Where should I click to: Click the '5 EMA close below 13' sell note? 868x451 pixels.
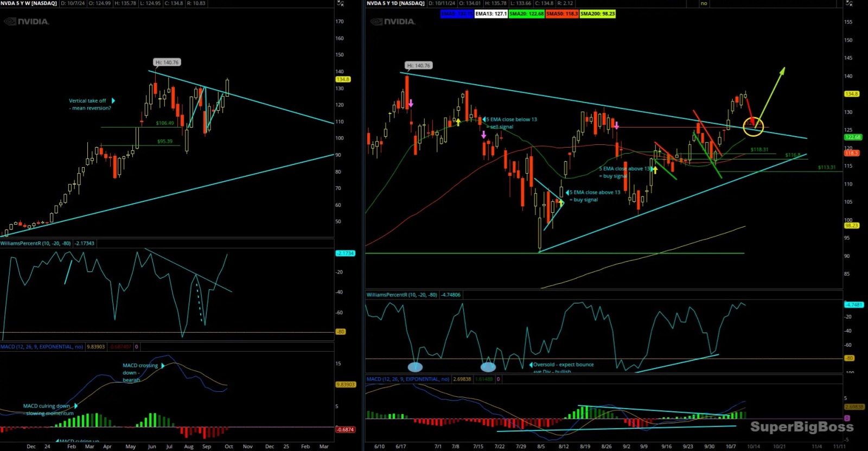(512, 123)
